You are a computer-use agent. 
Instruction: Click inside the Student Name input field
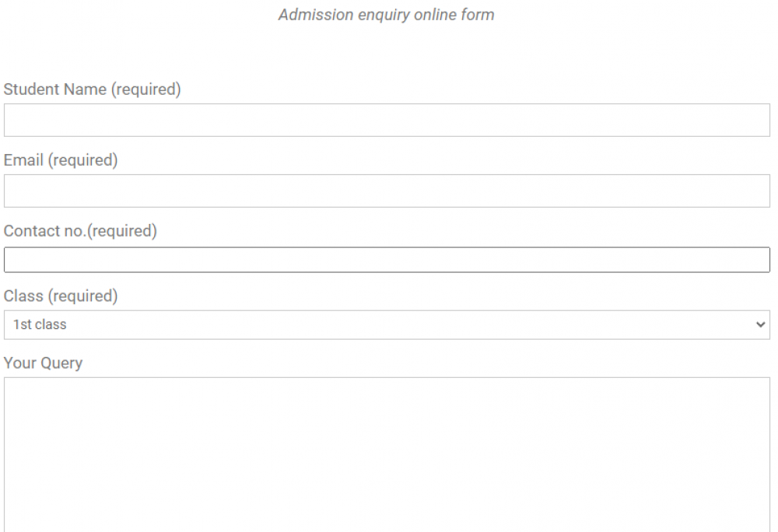(x=387, y=119)
